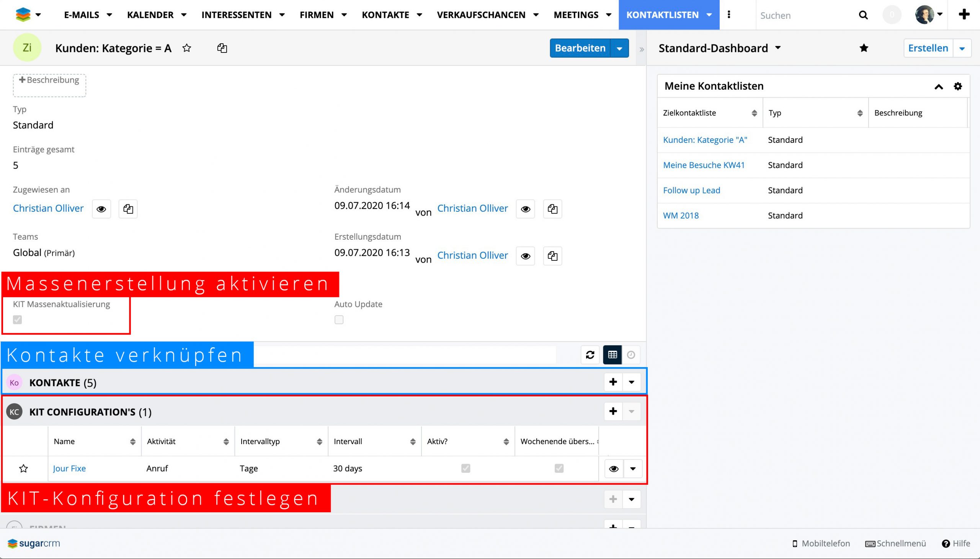980x559 pixels.
Task: Mark 'Kunden: Kategorie = A' list as favorite
Action: (186, 48)
